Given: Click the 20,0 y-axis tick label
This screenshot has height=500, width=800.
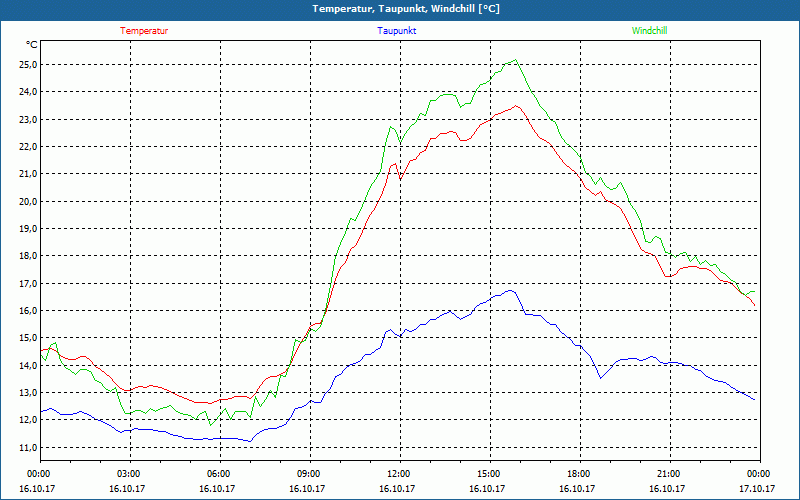Looking at the screenshot, I should click(x=28, y=201).
